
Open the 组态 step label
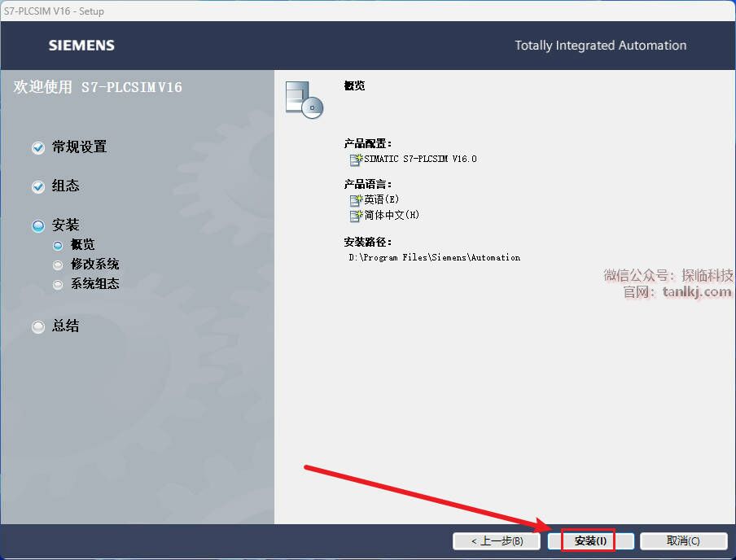(65, 186)
